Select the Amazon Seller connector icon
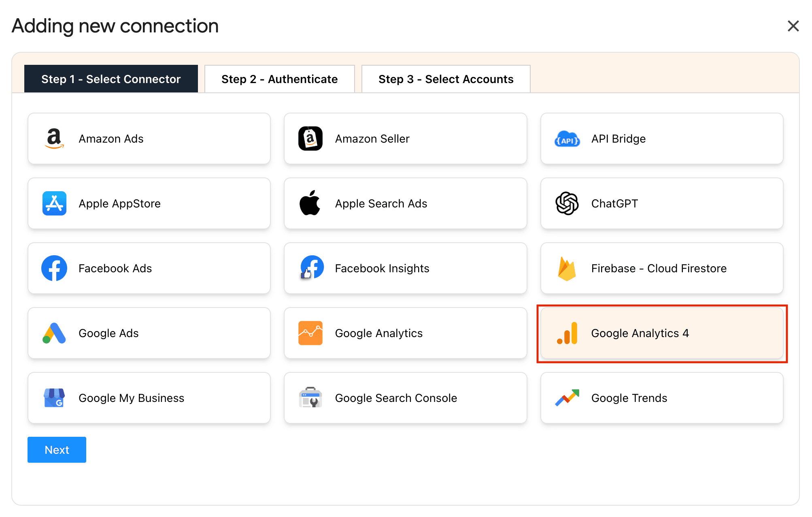Image resolution: width=812 pixels, height=517 pixels. 310,139
